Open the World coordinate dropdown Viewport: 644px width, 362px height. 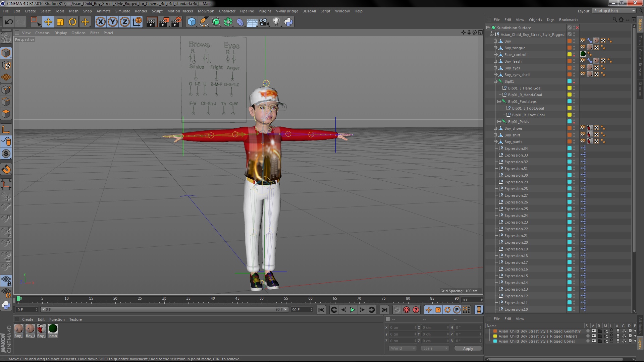click(402, 348)
